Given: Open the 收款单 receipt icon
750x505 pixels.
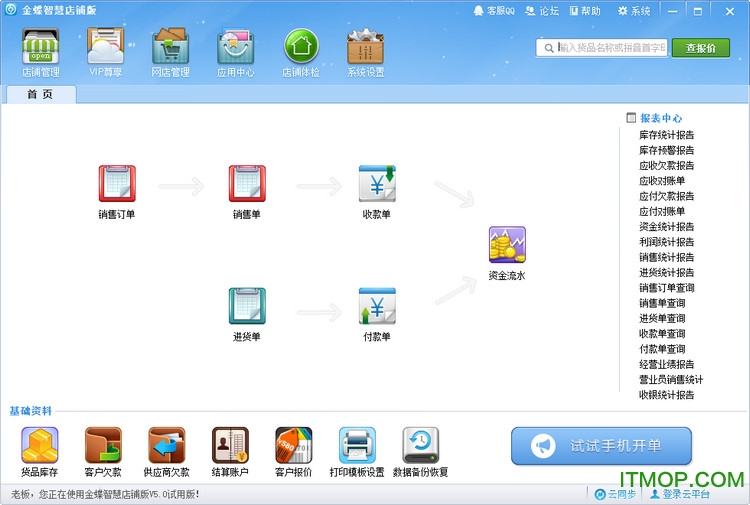Looking at the screenshot, I should point(377,184).
